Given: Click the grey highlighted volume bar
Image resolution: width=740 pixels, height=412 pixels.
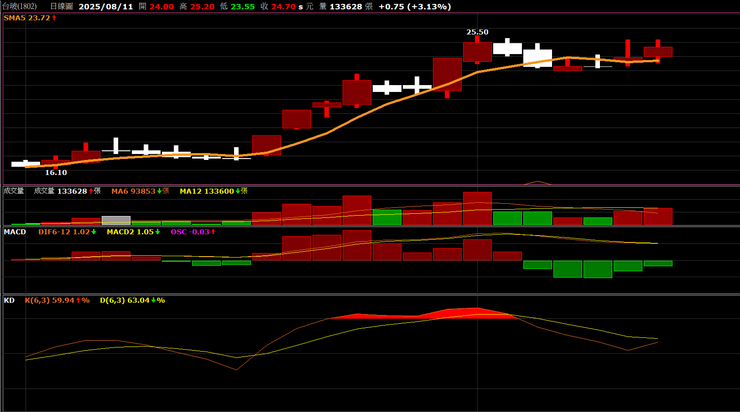Looking at the screenshot, I should (x=116, y=220).
